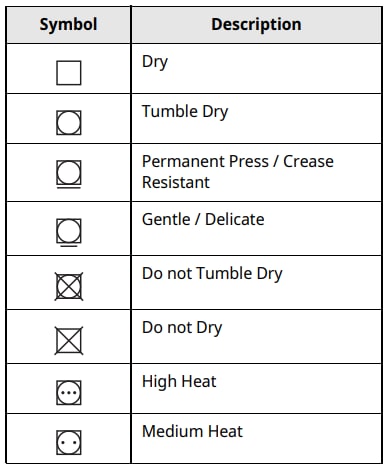The width and height of the screenshot is (391, 472).
Task: Click the word 'Resistant' in the table
Action: tap(176, 182)
